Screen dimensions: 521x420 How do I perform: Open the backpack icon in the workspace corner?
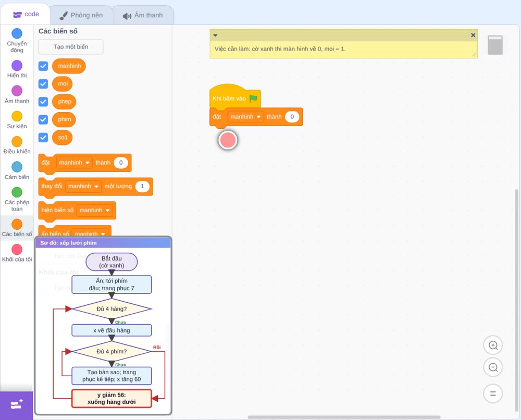(x=495, y=45)
